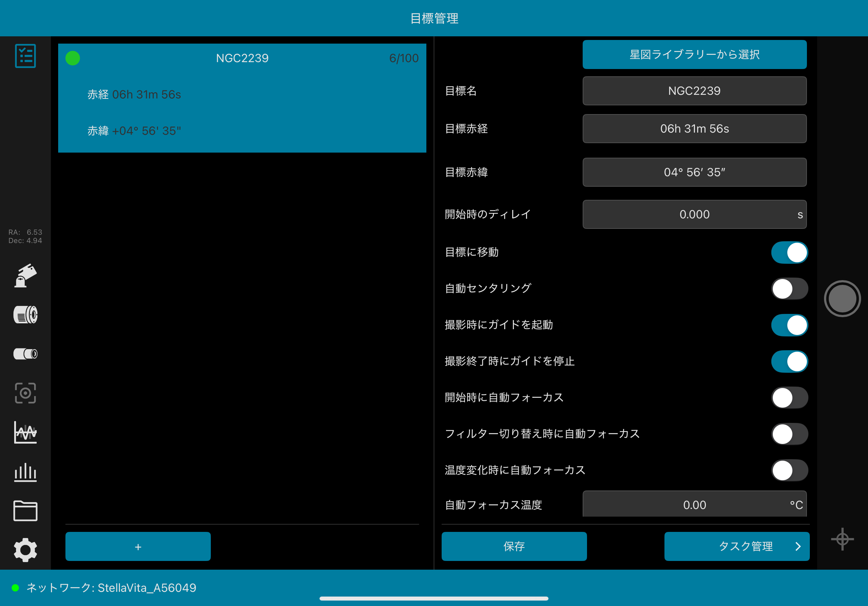Viewport: 868px width, 606px height.
Task: Open the guide scope icon
Action: point(25,354)
